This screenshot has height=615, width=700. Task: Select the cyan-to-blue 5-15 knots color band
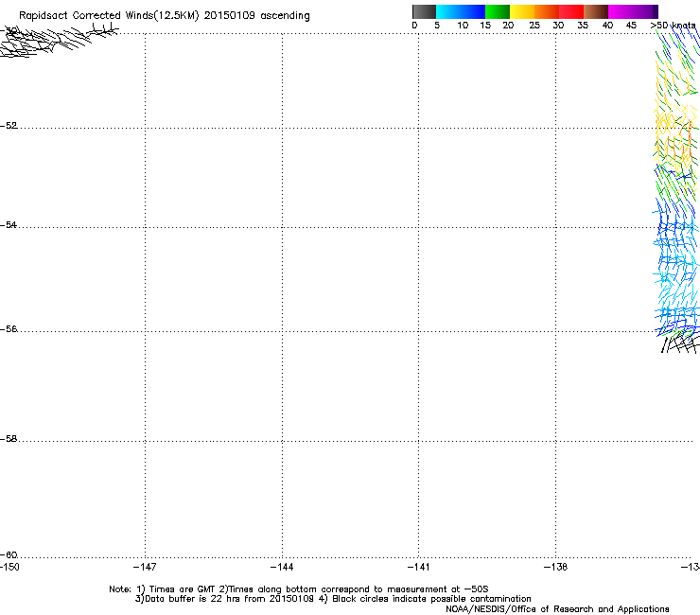461,11
